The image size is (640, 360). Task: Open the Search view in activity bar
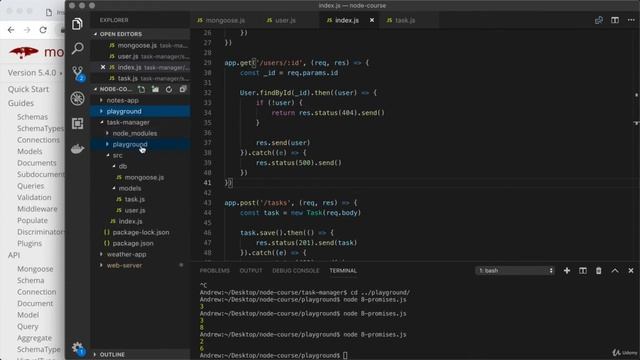[x=77, y=48]
